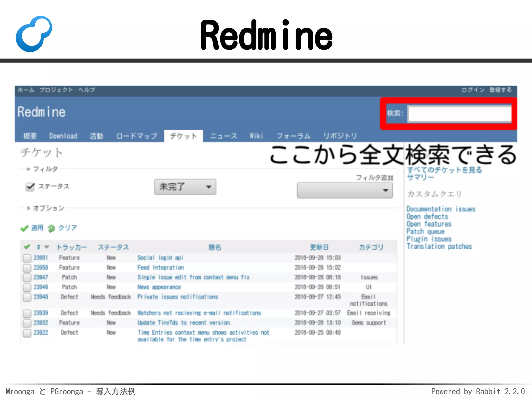
Task: Sort by 更新日 column header
Action: [319, 247]
